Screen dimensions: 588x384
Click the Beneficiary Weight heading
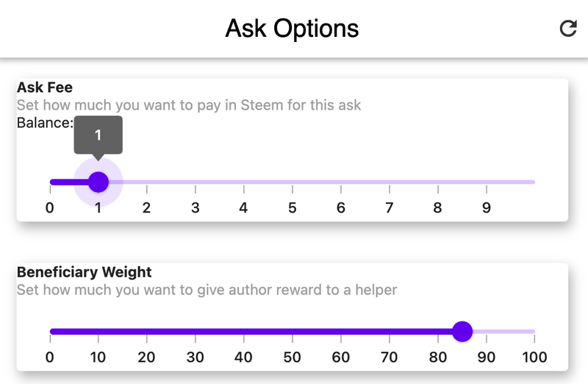tap(84, 272)
